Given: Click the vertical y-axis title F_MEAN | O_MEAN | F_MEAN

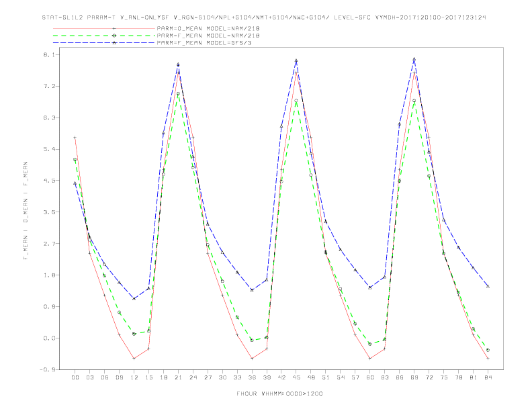Looking at the screenshot, I should tap(26, 211).
